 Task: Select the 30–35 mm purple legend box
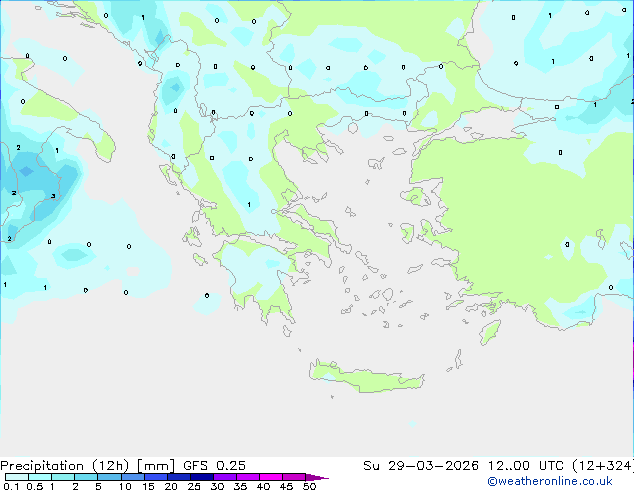pos(224,477)
